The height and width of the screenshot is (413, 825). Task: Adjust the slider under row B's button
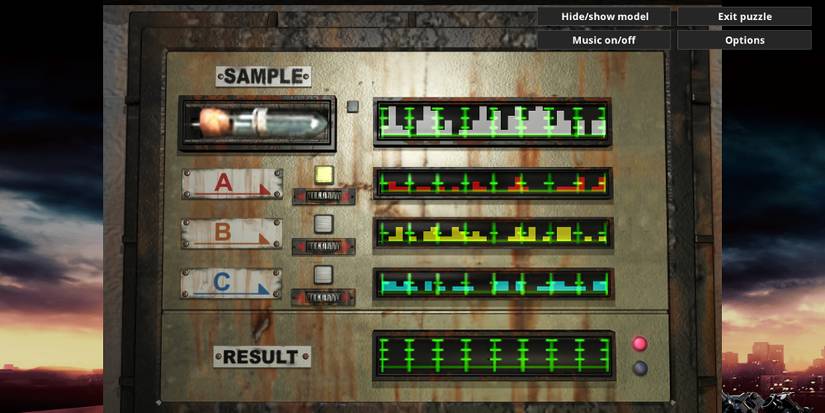coord(323,246)
